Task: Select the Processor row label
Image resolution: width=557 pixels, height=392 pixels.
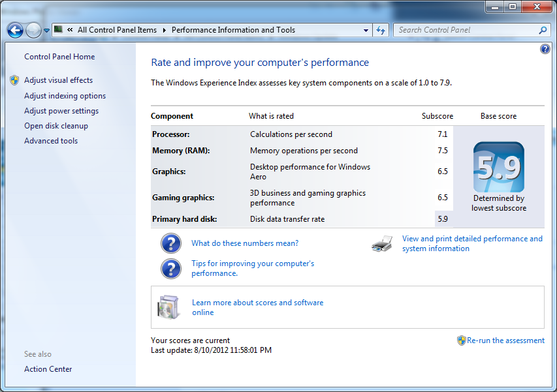Action: tap(171, 134)
